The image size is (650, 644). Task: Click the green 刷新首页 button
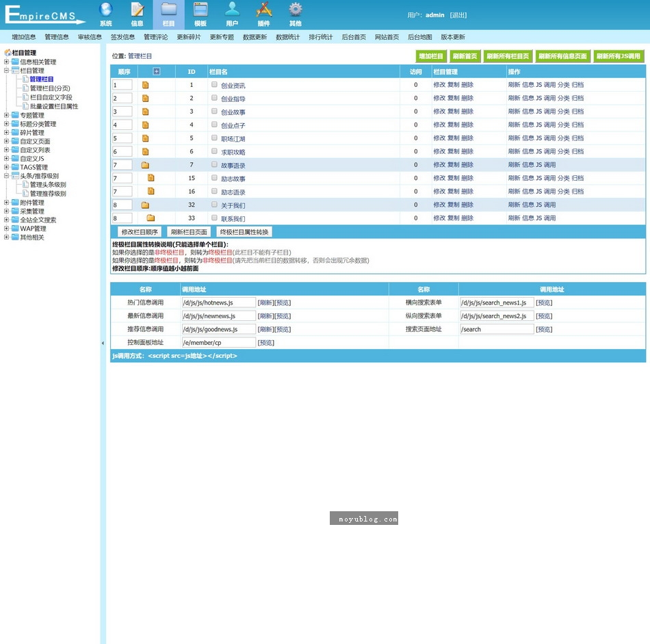point(465,56)
